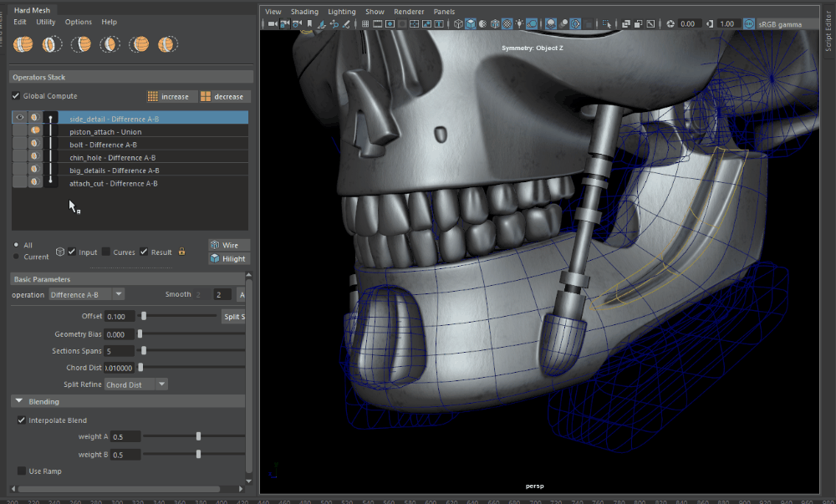This screenshot has height=504, width=836.
Task: Click the grease pencil icon
Action: (345, 24)
